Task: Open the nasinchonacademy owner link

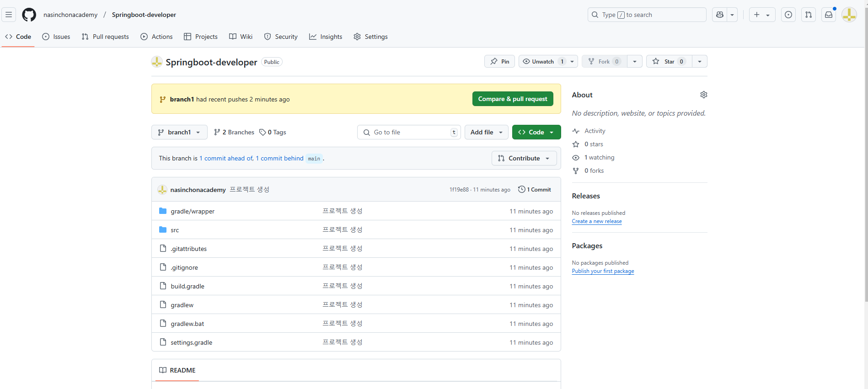Action: pyautogui.click(x=70, y=15)
